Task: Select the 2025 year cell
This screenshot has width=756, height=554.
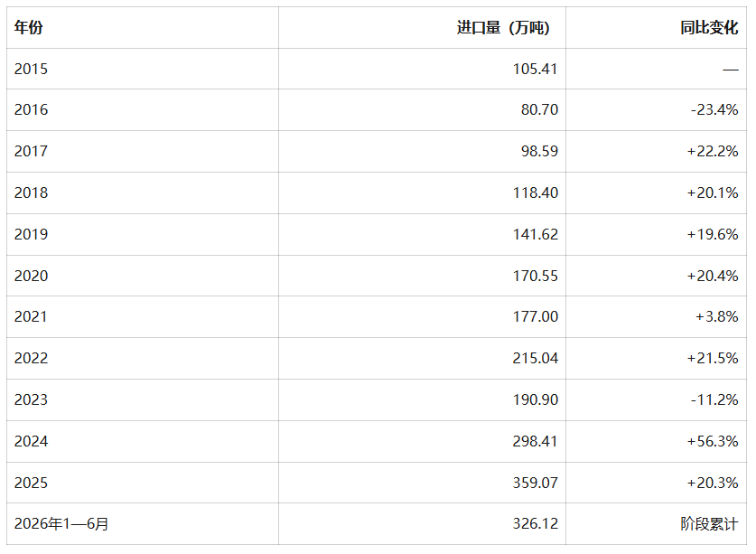Action: 31,483
